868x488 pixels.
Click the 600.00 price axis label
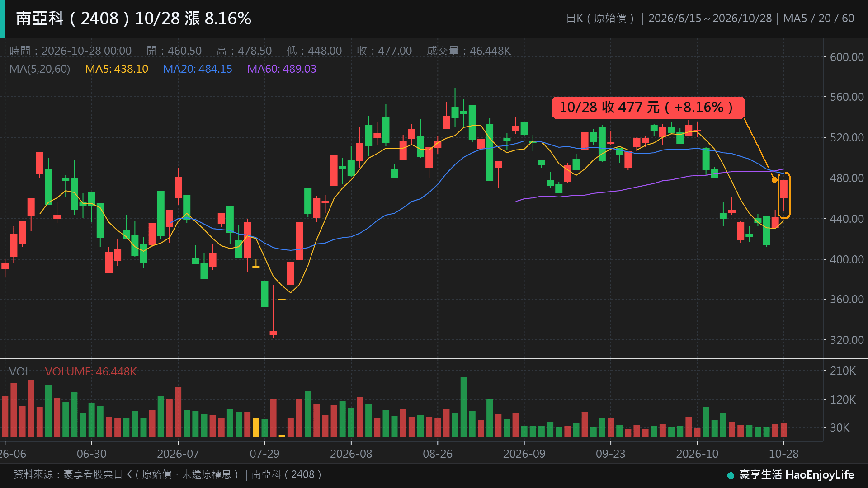[847, 57]
